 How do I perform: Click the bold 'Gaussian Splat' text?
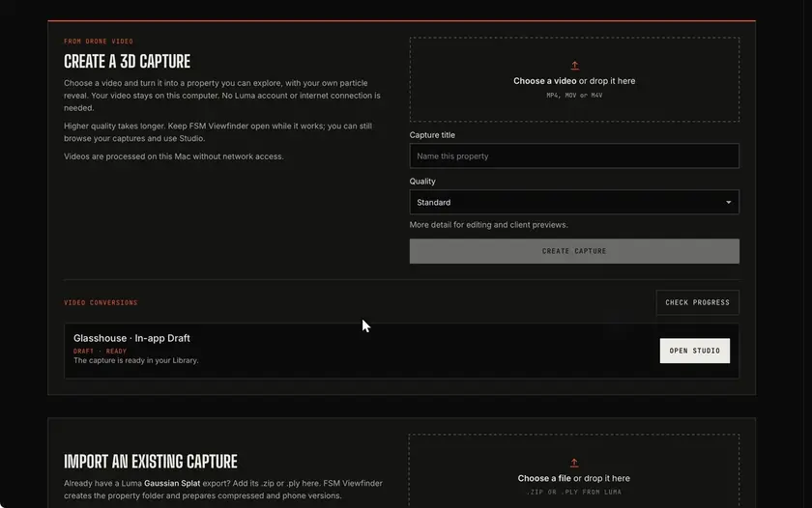pos(172,483)
